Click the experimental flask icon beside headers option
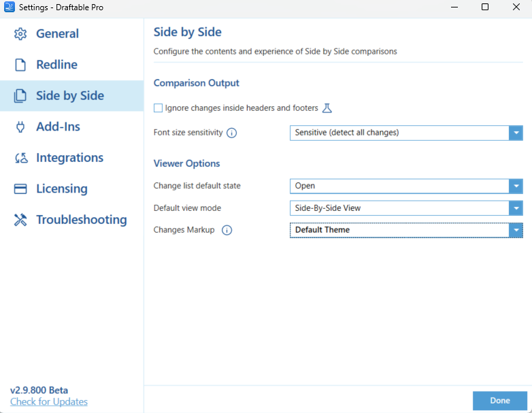This screenshot has height=413, width=532. click(x=327, y=108)
